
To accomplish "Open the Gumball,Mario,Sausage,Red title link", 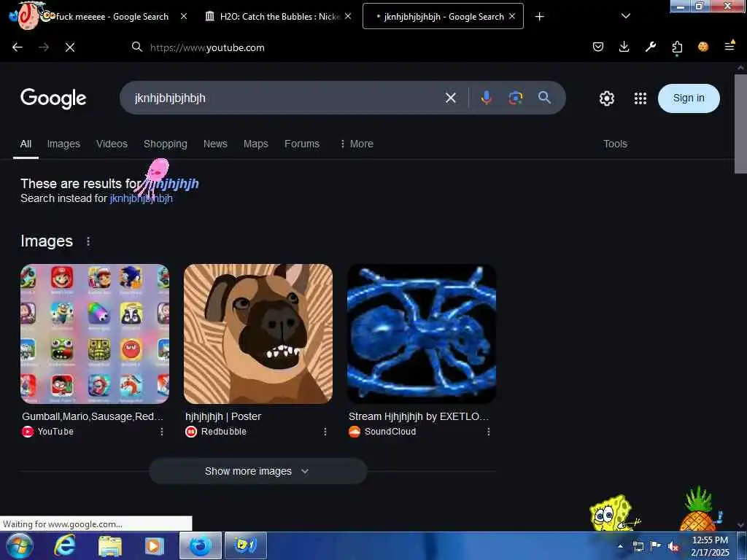I will click(x=93, y=416).
